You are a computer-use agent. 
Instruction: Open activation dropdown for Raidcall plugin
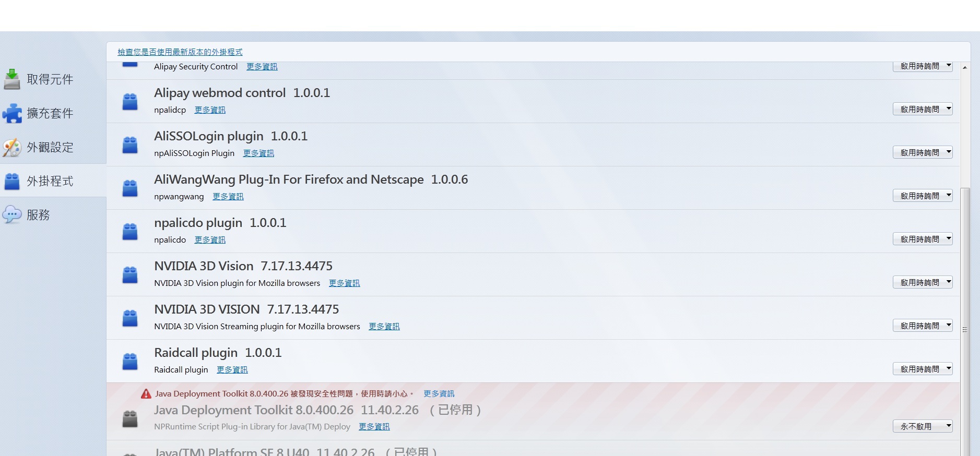click(923, 369)
